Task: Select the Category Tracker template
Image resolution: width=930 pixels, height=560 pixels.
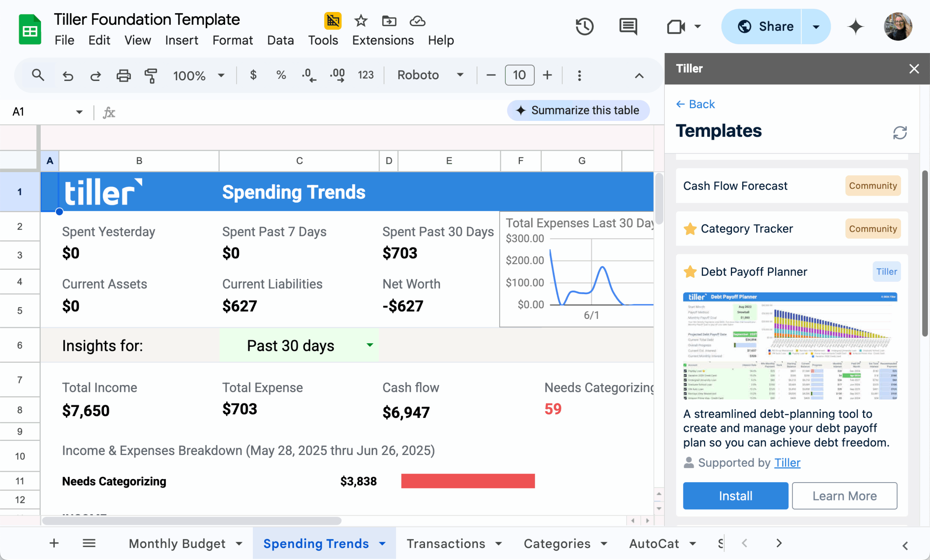Action: click(792, 229)
